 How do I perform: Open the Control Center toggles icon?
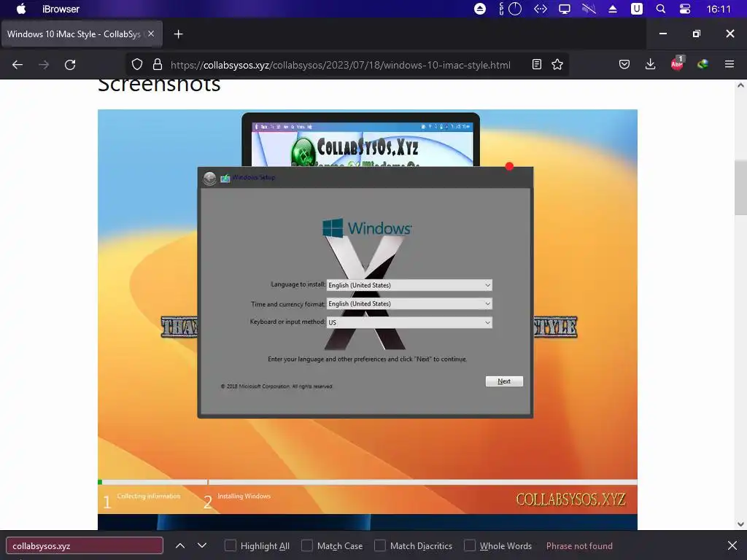click(684, 9)
